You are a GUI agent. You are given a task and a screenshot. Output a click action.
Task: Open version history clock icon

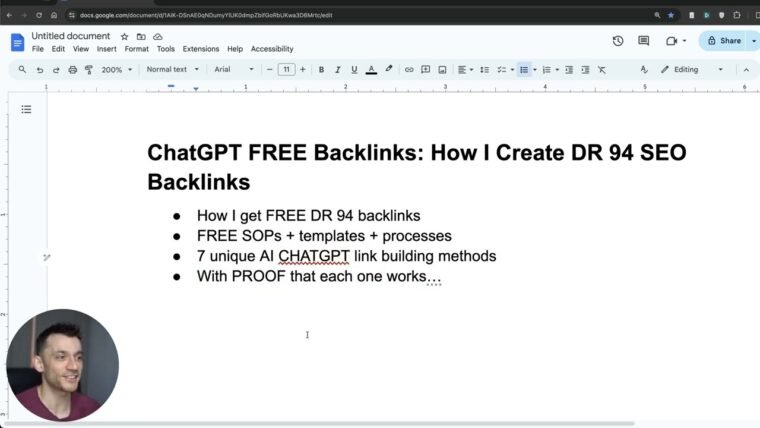pos(618,41)
